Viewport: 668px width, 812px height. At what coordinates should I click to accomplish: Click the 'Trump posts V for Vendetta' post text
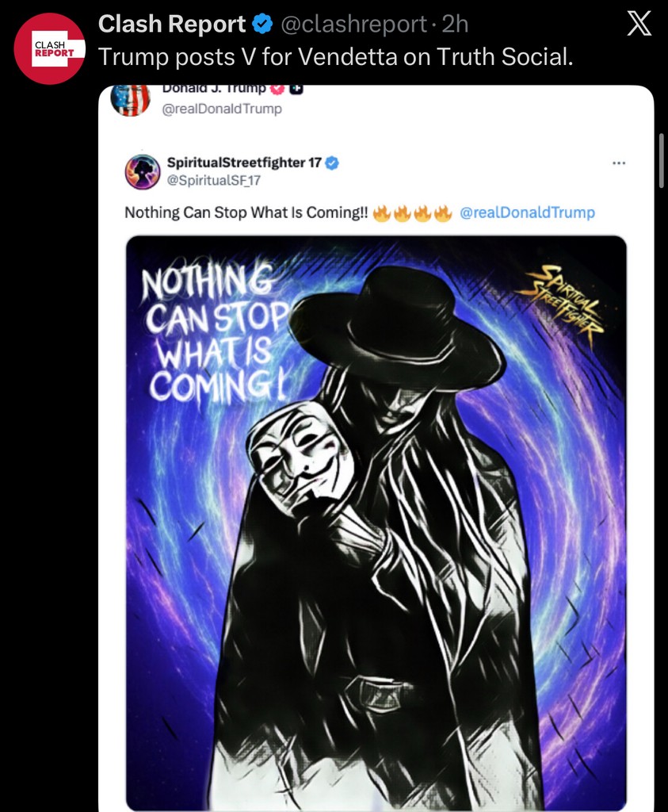(334, 56)
